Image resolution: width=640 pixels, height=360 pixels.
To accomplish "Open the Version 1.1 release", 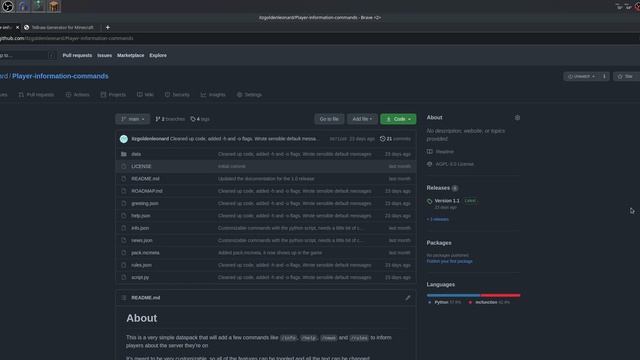I will click(447, 201).
